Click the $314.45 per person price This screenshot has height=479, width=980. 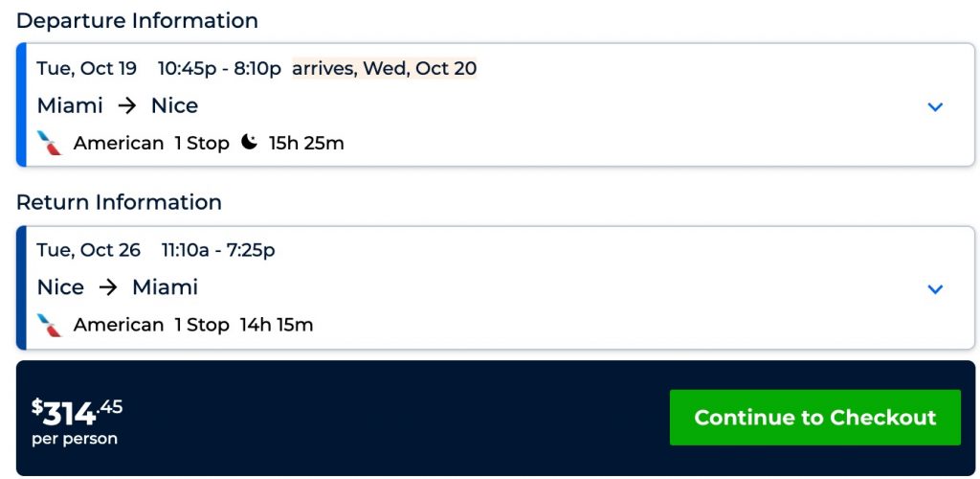point(77,421)
